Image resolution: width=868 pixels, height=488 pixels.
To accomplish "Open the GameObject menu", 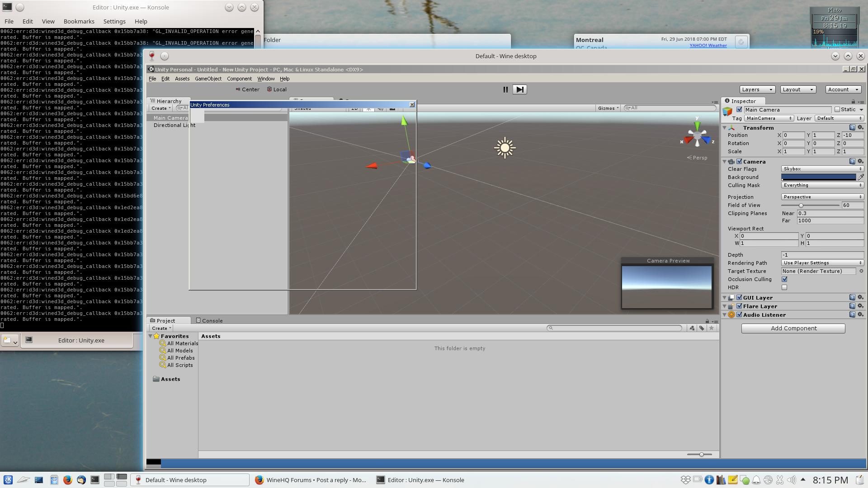I will point(208,79).
